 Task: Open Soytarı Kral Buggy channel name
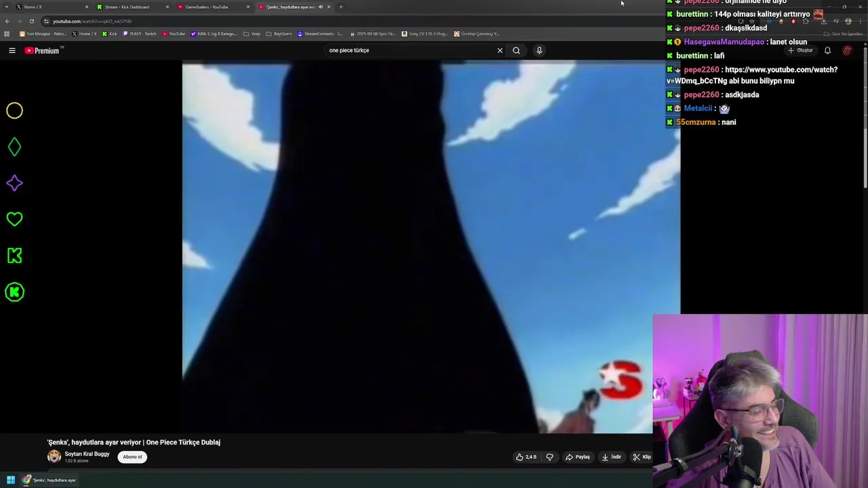point(87,454)
